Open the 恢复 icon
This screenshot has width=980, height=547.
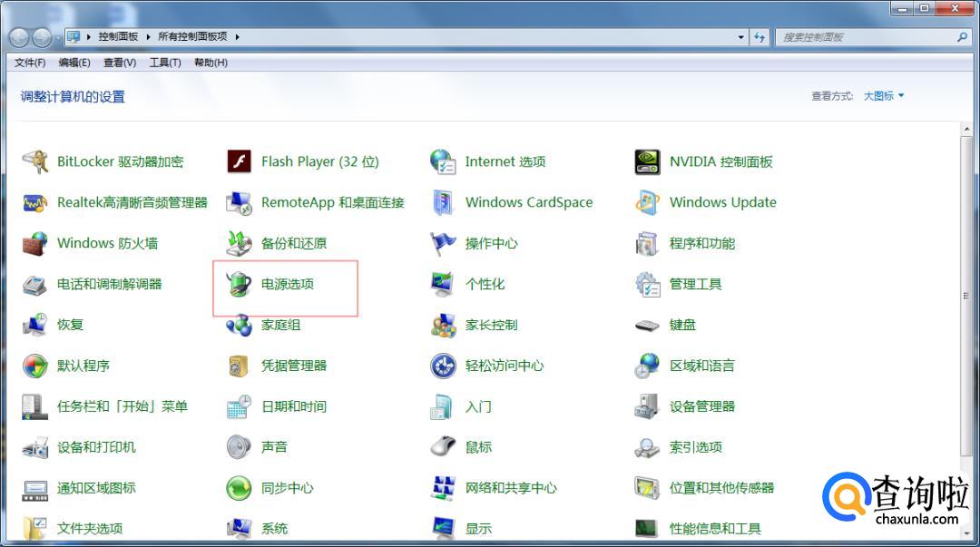tap(35, 325)
